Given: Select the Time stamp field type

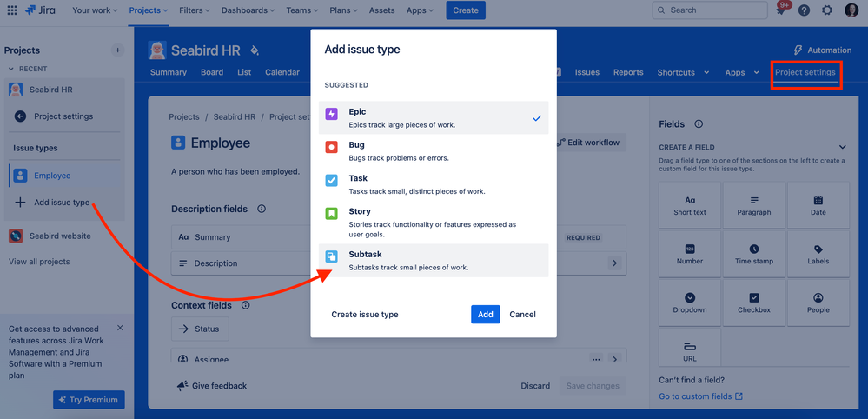Looking at the screenshot, I should [754, 254].
